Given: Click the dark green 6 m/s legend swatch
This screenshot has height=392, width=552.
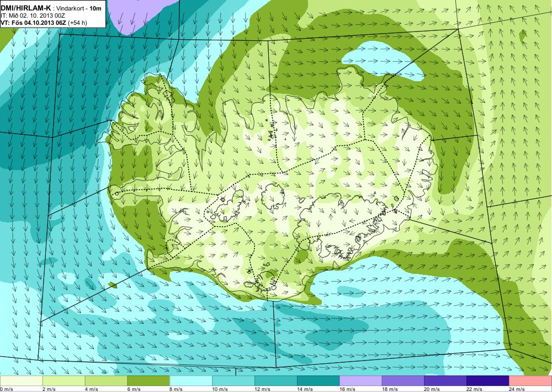Looking at the screenshot, I should click(148, 381).
